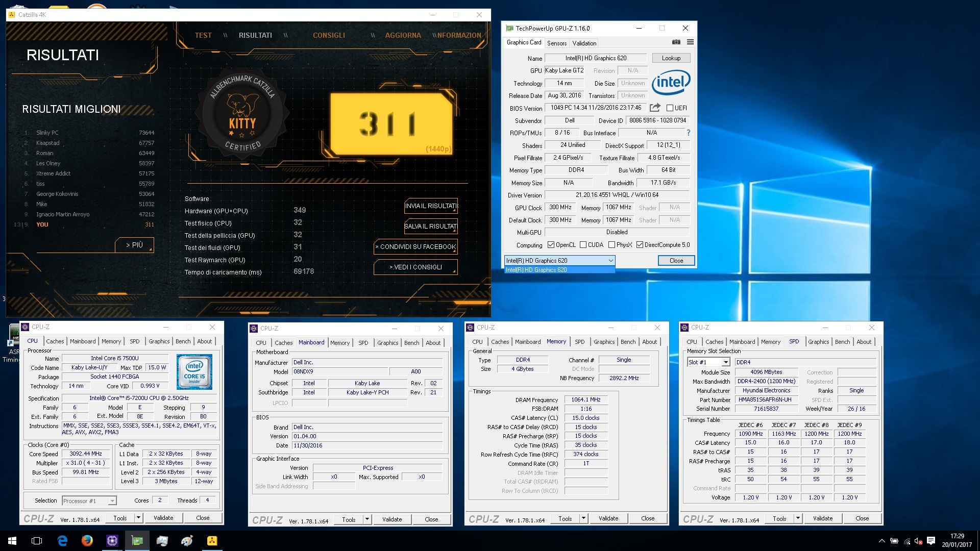Show hidden system tray icons
Image resolution: width=980 pixels, height=551 pixels.
(x=881, y=541)
